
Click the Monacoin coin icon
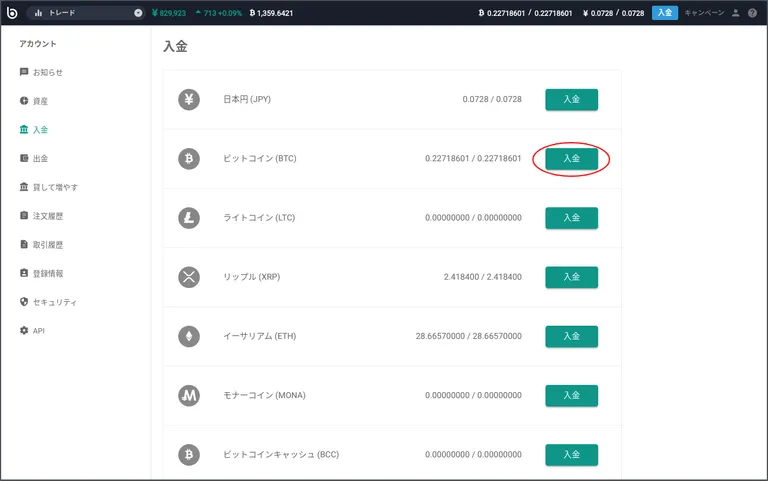pos(189,396)
